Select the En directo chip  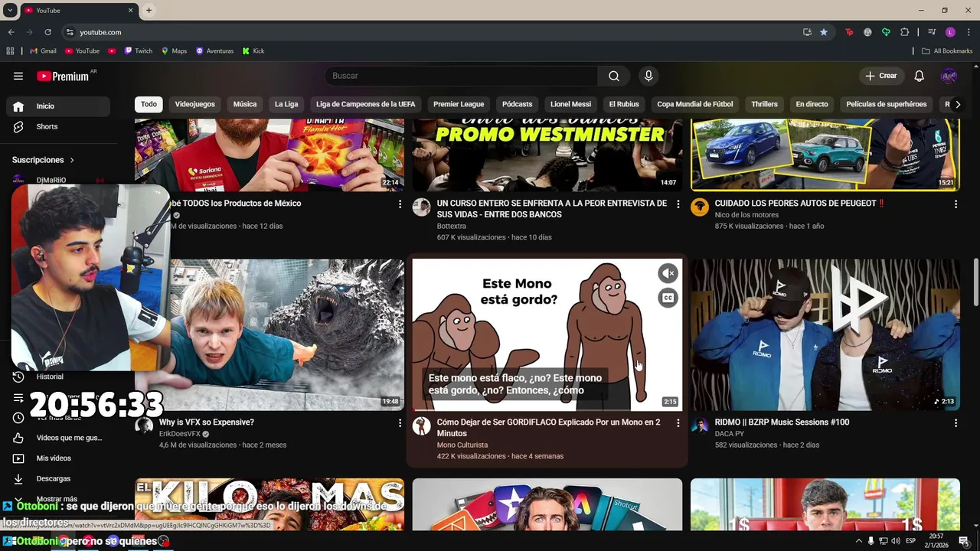tap(812, 104)
